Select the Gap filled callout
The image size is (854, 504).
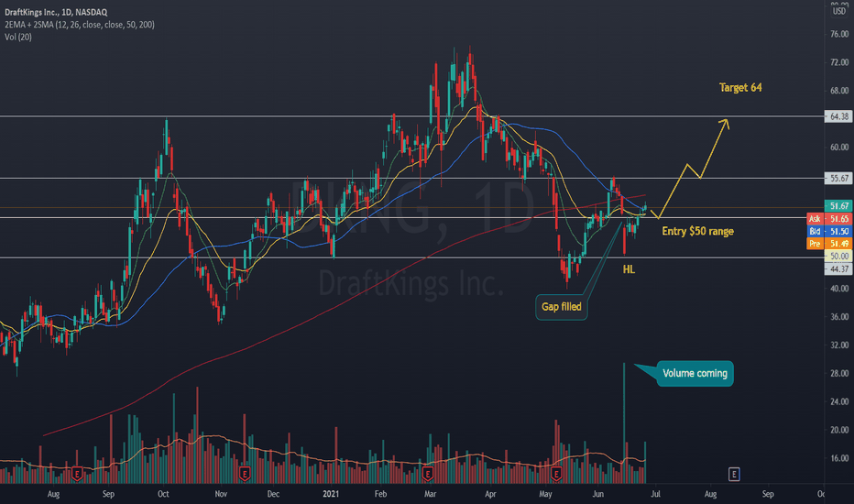coord(562,307)
